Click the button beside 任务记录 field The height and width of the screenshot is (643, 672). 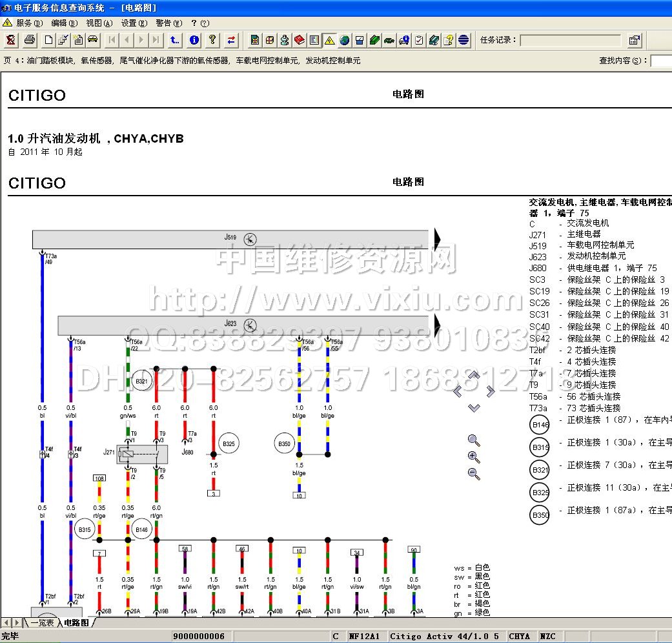tap(635, 40)
